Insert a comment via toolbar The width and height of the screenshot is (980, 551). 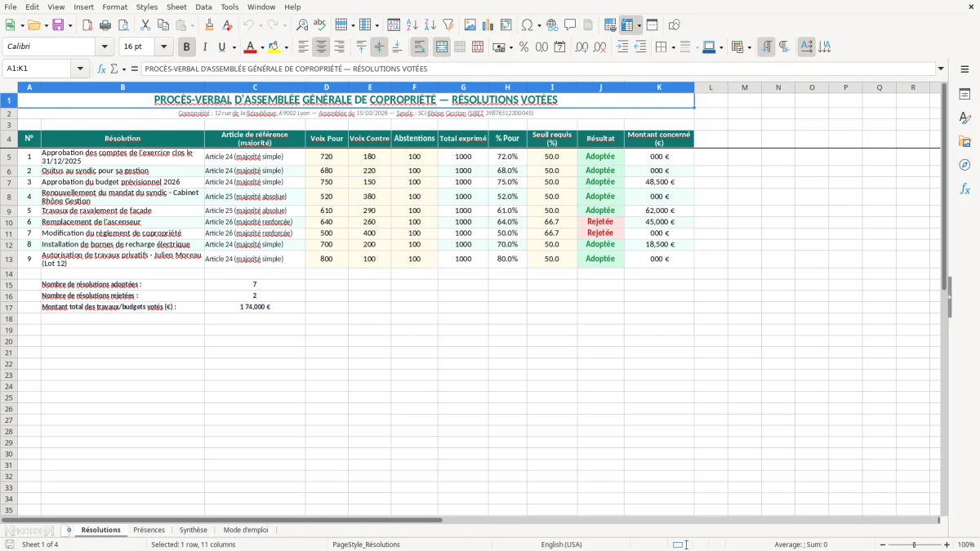pos(570,25)
